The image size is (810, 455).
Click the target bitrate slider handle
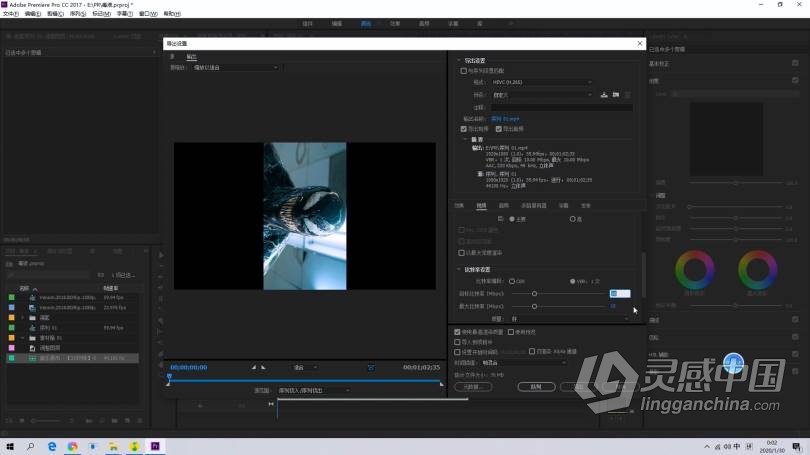(534, 294)
